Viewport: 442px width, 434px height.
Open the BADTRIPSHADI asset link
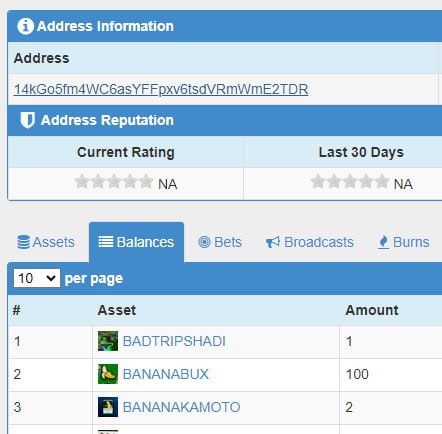[x=174, y=341]
